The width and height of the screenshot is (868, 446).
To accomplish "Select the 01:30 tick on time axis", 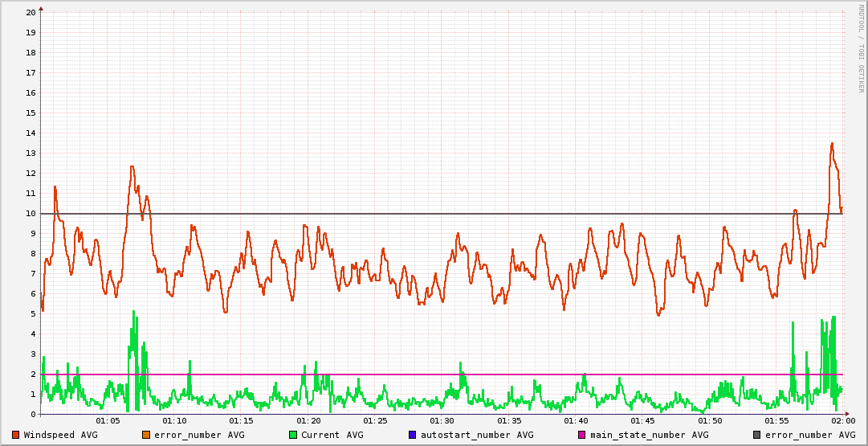I will [442, 420].
